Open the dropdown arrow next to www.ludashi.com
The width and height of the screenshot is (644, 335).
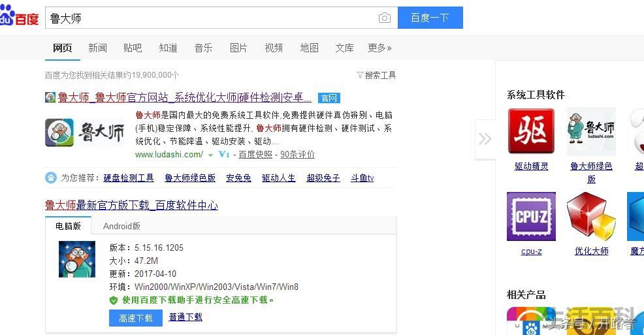pyautogui.click(x=211, y=155)
